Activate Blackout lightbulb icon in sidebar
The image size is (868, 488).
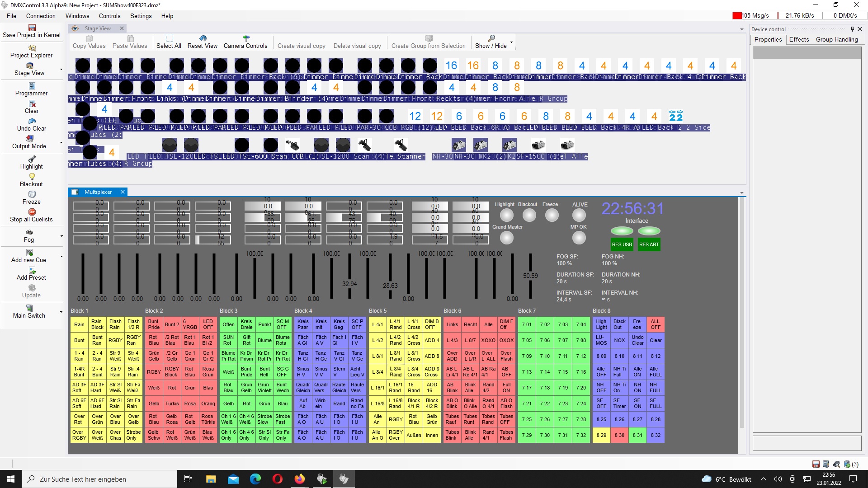pos(32,177)
